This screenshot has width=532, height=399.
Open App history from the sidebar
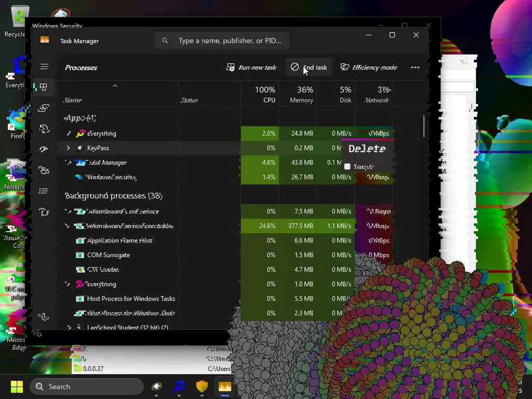point(44,129)
